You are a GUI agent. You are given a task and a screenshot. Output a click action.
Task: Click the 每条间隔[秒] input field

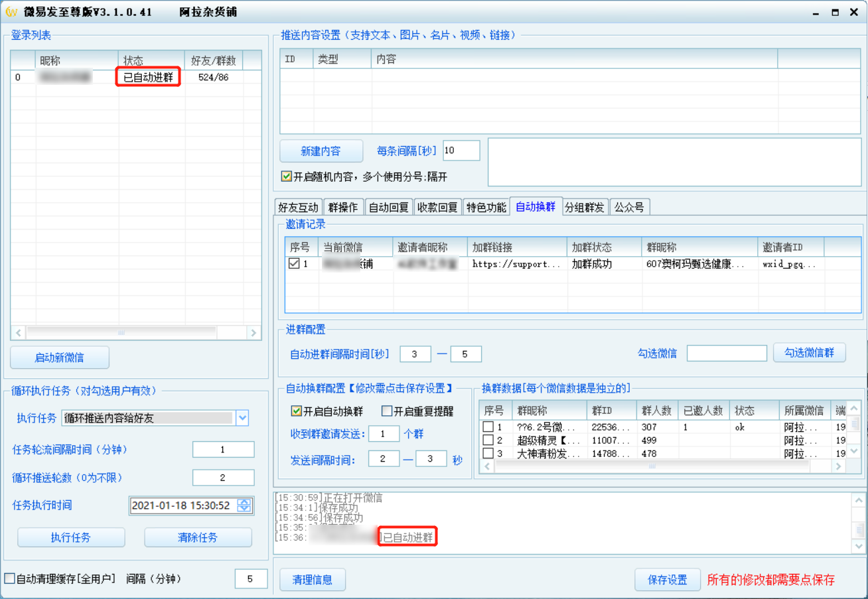coord(461,151)
